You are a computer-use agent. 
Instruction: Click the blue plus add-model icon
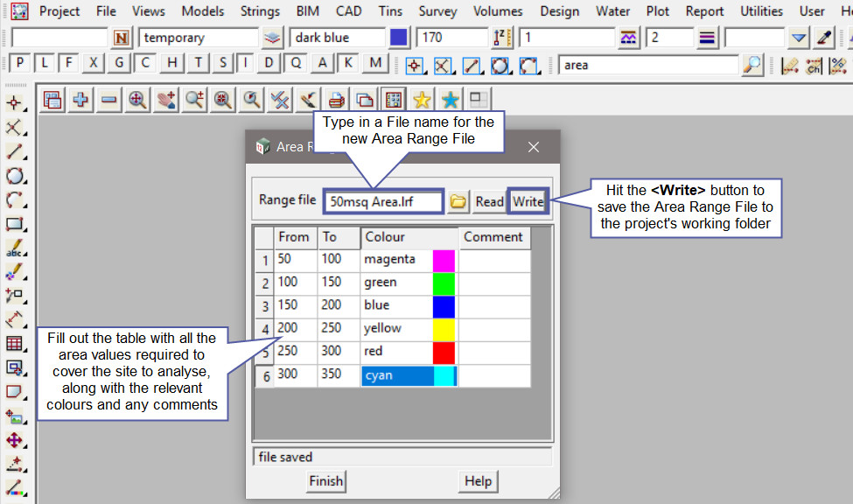(x=80, y=100)
